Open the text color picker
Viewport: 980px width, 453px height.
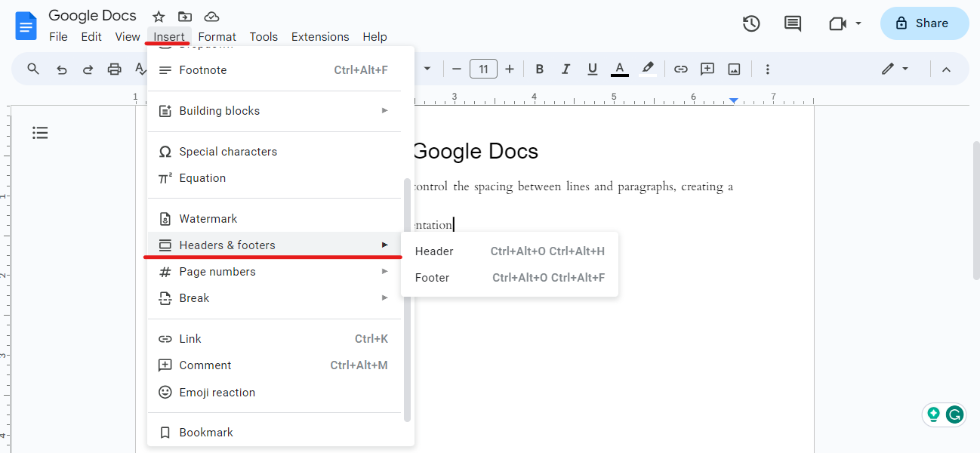click(620, 69)
